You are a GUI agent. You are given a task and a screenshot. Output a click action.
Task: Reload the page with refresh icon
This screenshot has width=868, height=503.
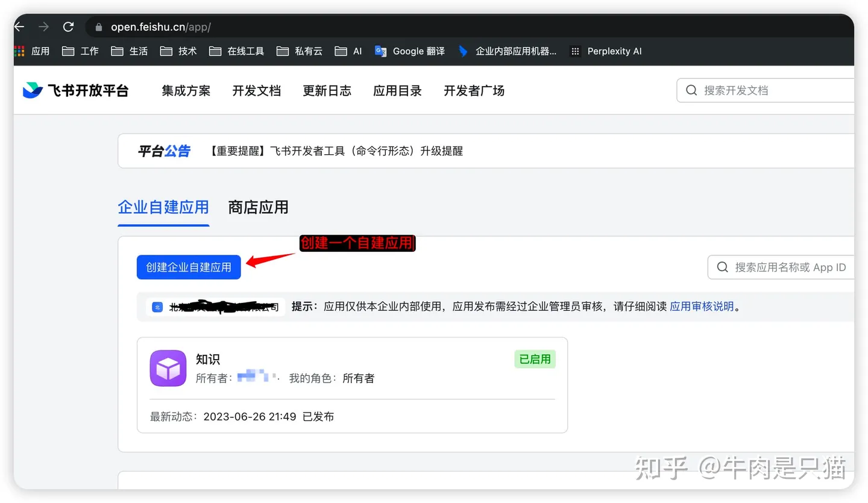(x=68, y=27)
